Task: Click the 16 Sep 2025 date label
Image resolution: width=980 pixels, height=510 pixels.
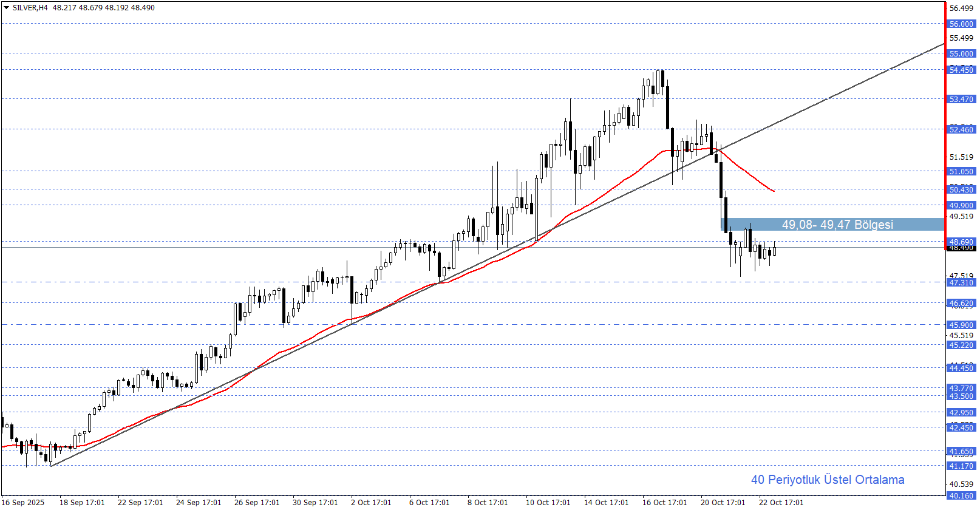Action: click(23, 502)
